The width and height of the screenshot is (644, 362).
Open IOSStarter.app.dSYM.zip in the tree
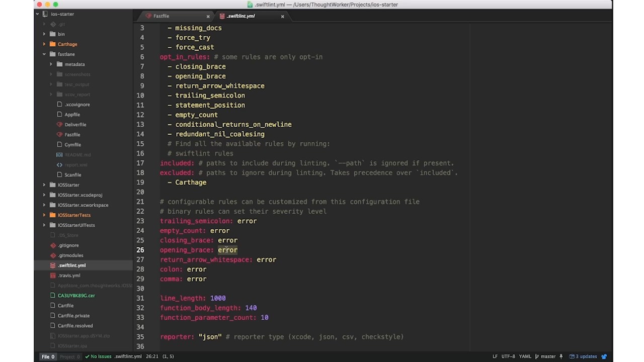point(84,336)
